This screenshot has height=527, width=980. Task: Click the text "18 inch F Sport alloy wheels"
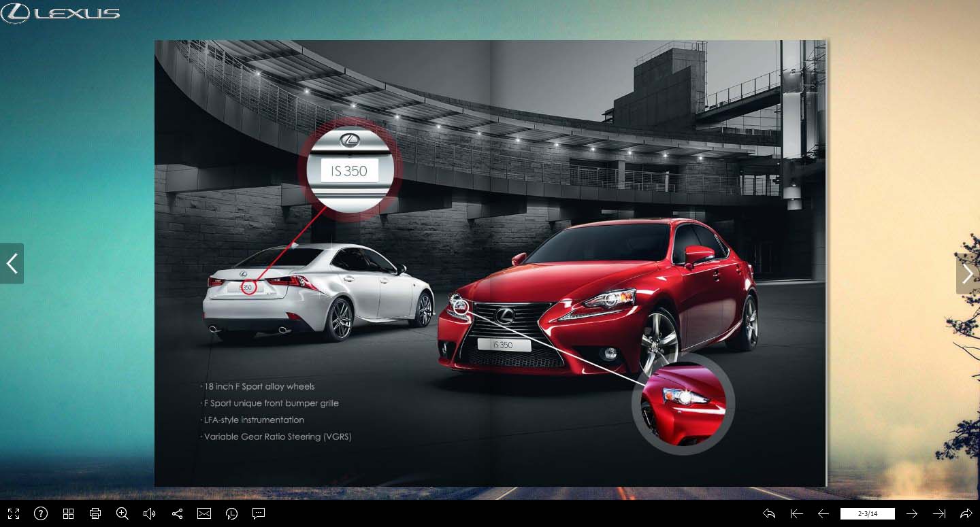[259, 386]
